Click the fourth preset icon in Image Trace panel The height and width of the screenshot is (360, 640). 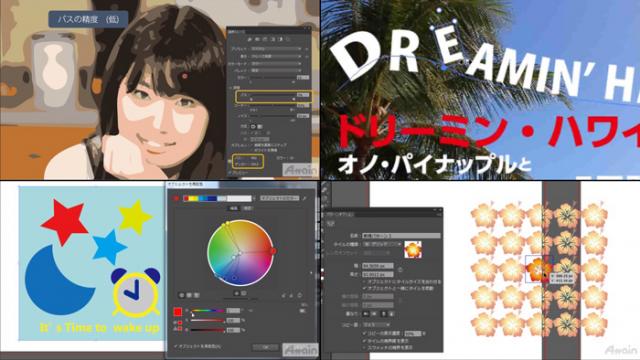pyautogui.click(x=273, y=39)
